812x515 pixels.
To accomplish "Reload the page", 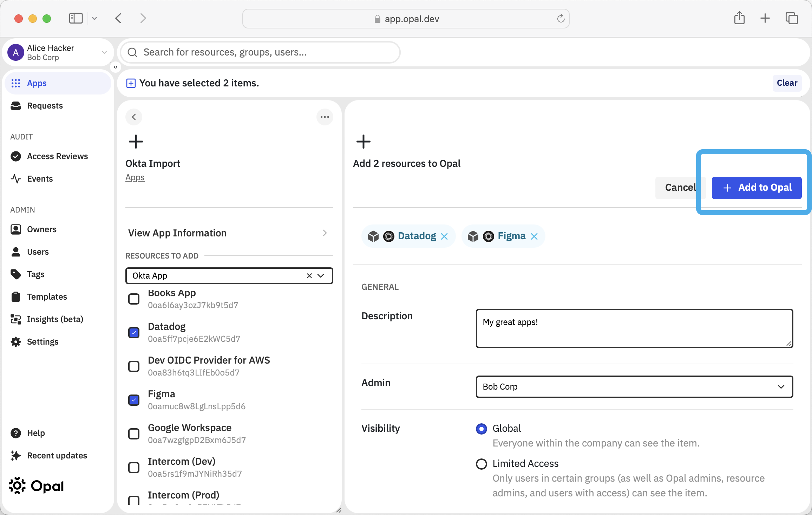I will coord(561,19).
